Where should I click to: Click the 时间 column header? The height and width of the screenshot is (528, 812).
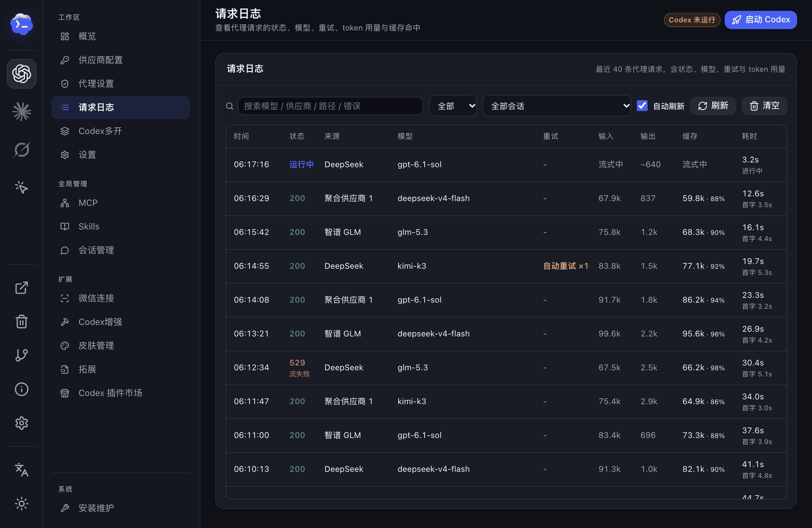[241, 136]
